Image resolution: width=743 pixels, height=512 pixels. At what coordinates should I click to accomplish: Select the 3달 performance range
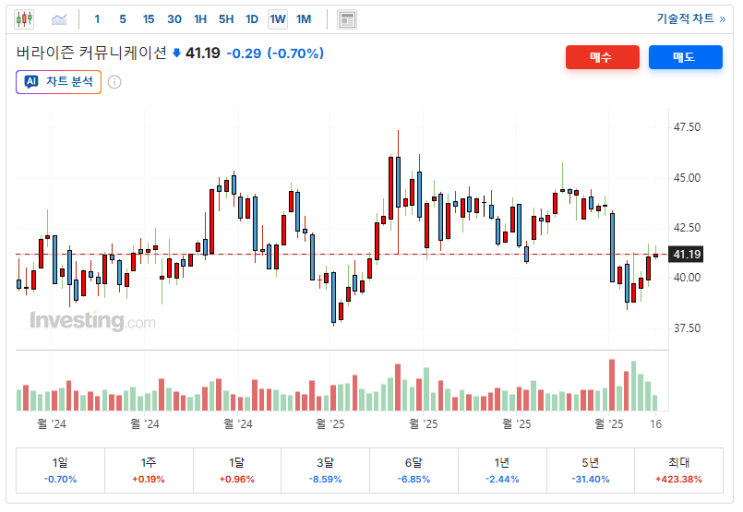click(325, 470)
